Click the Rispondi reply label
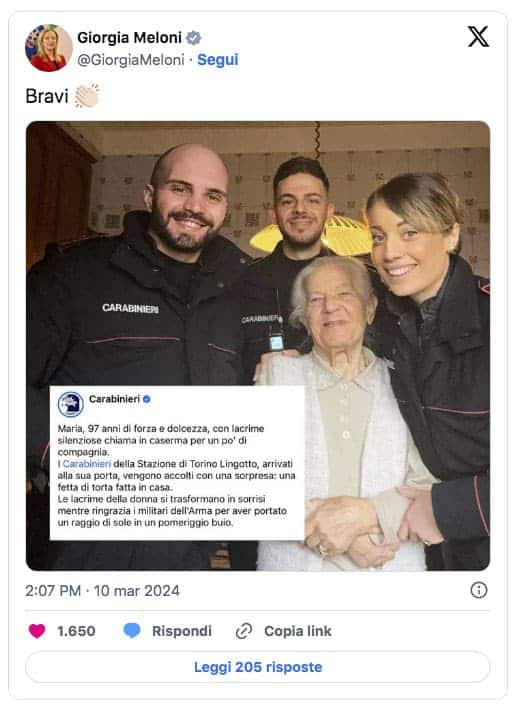The height and width of the screenshot is (707, 520). (182, 631)
